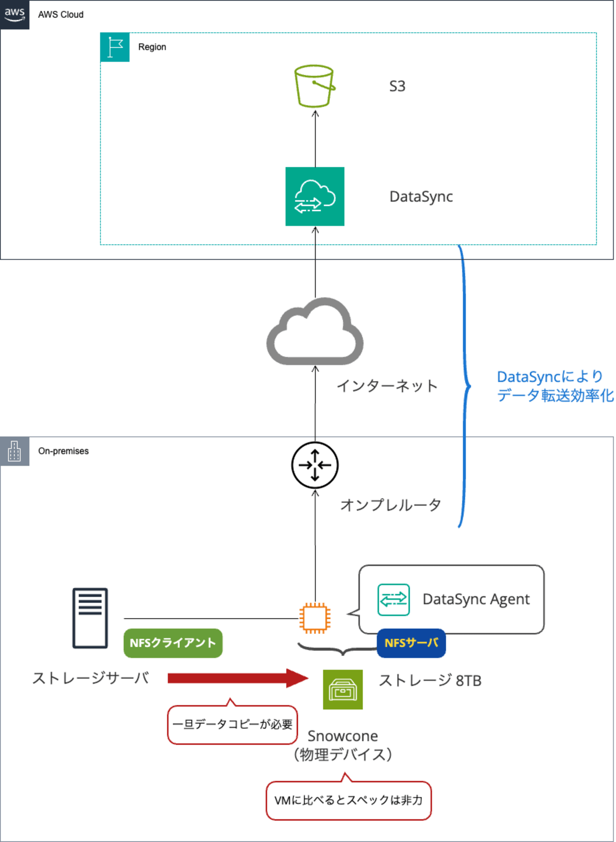Click the DataSync Agent text
This screenshot has width=616, height=842.
pos(476,600)
